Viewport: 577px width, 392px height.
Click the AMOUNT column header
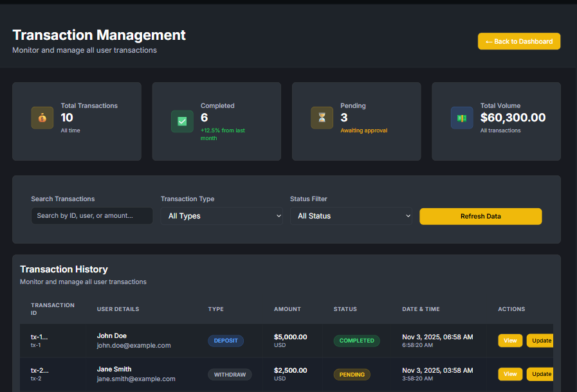pos(287,309)
